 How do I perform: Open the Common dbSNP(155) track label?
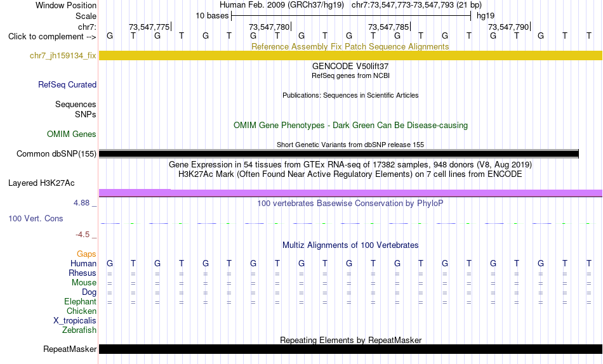pos(56,153)
